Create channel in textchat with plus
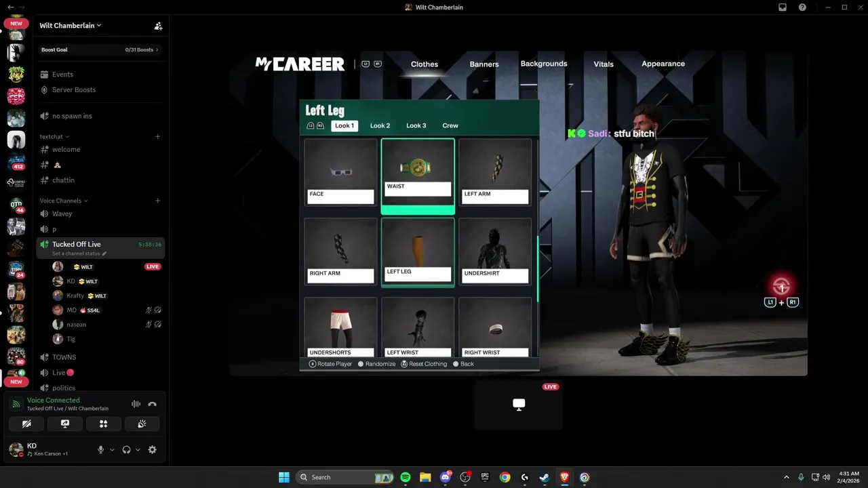 [x=157, y=136]
